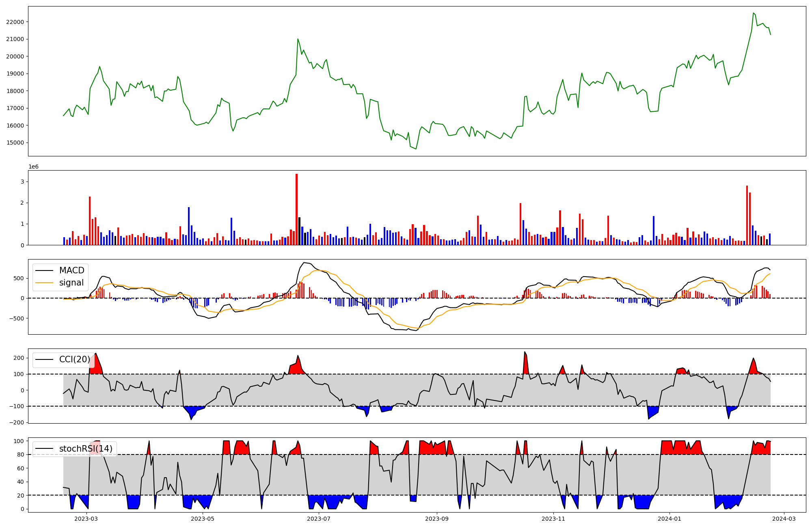Image resolution: width=812 pixels, height=528 pixels.
Task: Click the −200 tick on CCI axis
Action: pos(17,422)
